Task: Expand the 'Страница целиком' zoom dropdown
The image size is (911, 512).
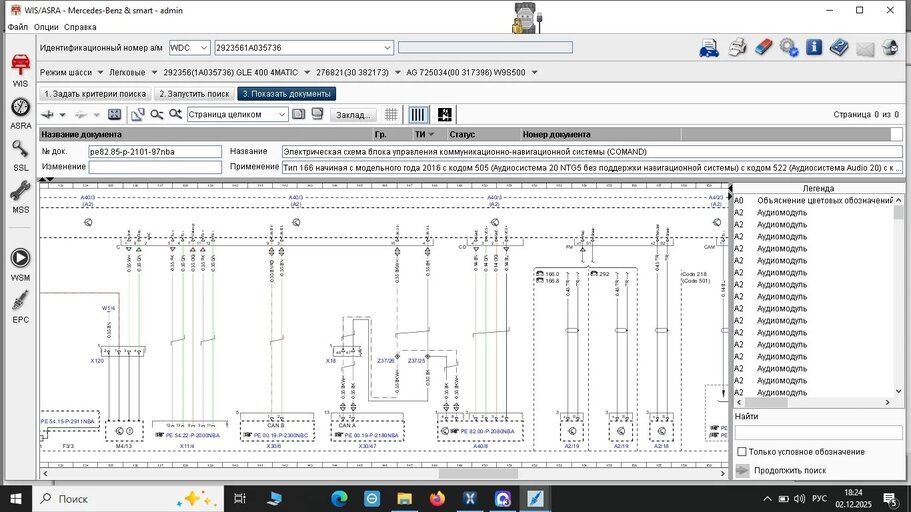Action: pos(282,115)
